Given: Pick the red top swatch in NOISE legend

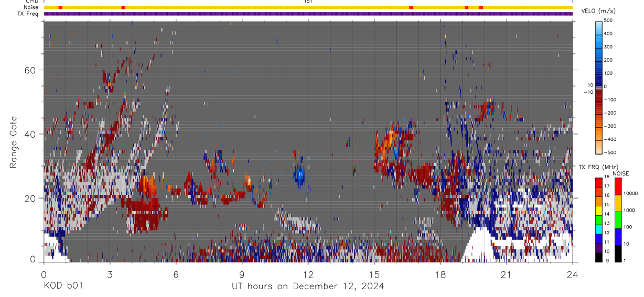Looking at the screenshot, I should [x=617, y=186].
